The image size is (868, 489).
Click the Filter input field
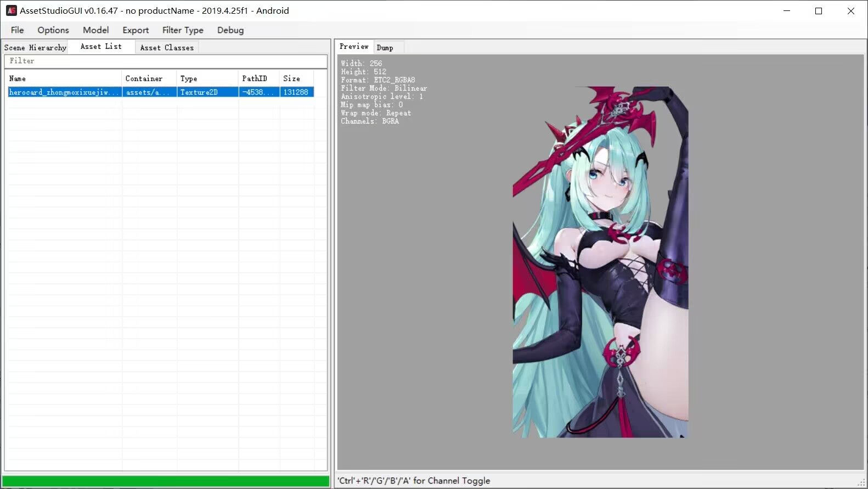click(x=165, y=61)
